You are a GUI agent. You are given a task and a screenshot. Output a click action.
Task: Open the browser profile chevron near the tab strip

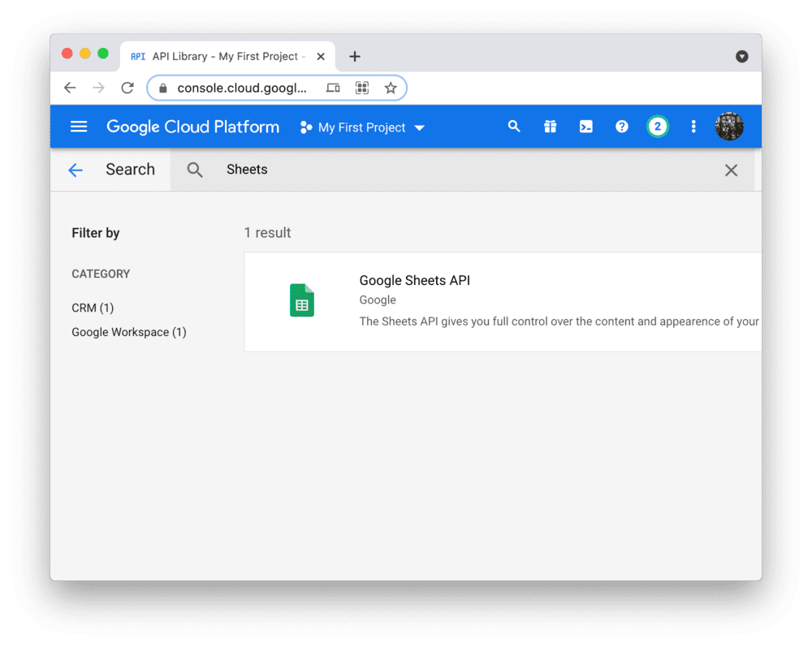pos(741,56)
